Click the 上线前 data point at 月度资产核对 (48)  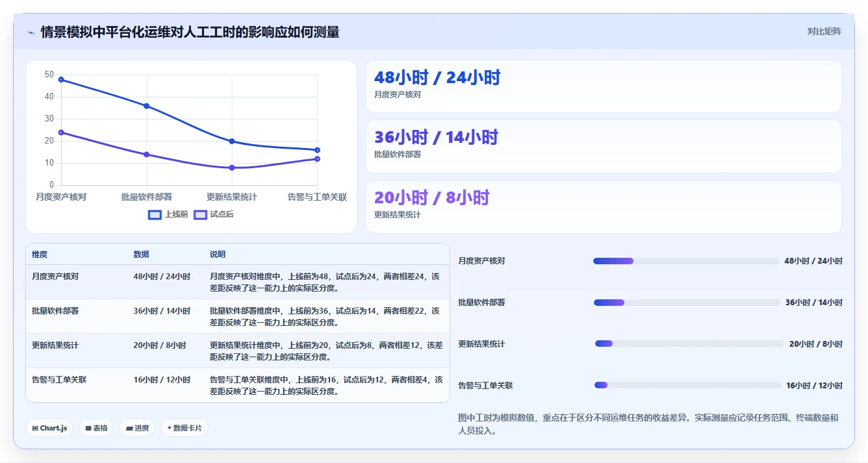click(61, 79)
